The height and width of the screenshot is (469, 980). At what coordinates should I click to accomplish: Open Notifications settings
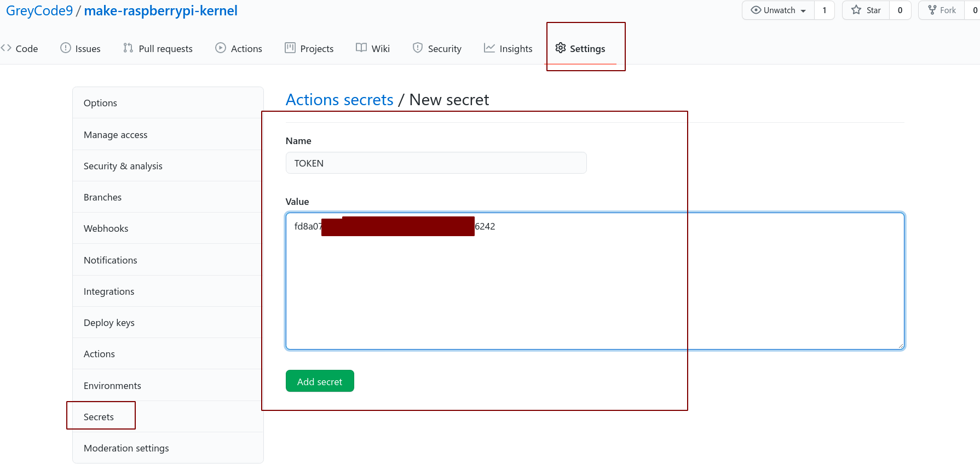click(x=168, y=260)
